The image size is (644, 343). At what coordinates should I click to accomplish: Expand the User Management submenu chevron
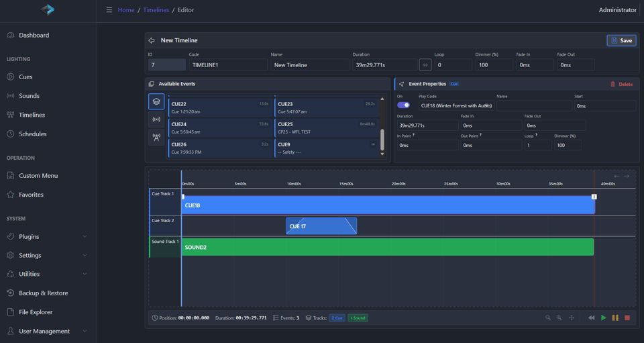[85, 331]
